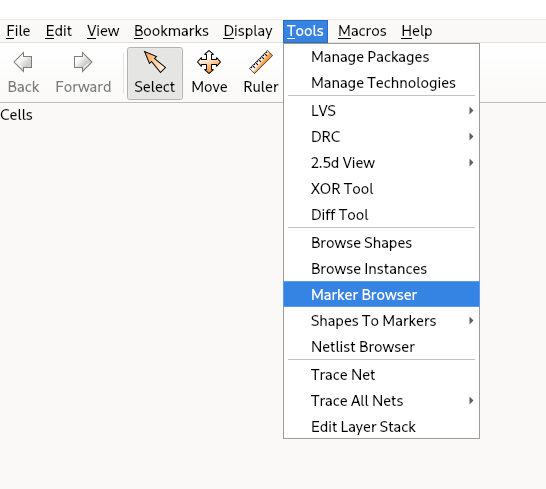Pick the Ruler tool icon
The height and width of the screenshot is (489, 546).
click(261, 62)
